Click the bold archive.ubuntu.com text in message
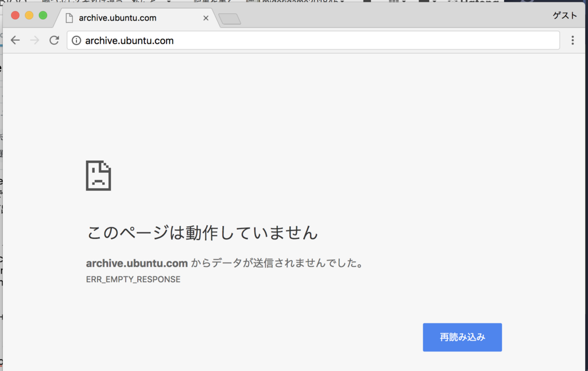Image resolution: width=588 pixels, height=371 pixels. point(137,264)
